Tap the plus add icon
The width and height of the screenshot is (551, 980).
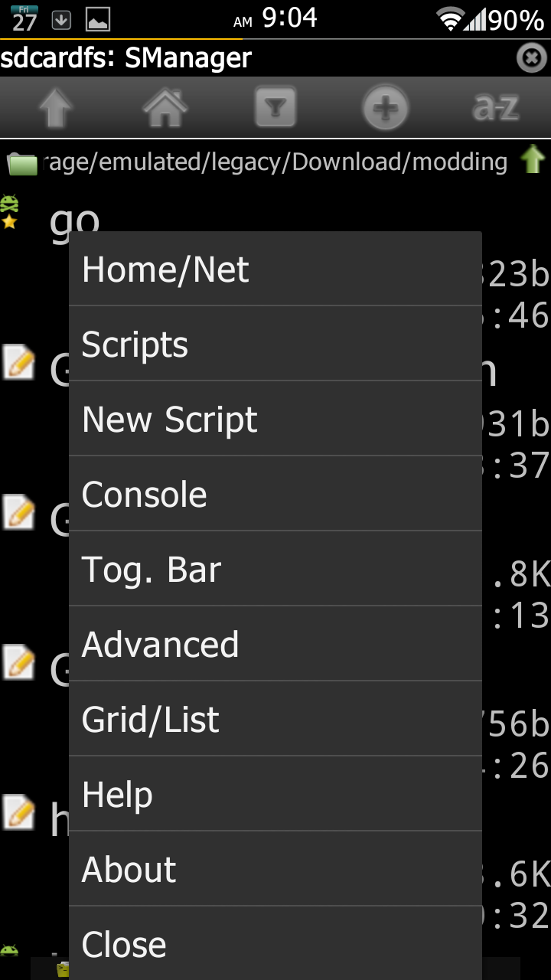pos(385,109)
